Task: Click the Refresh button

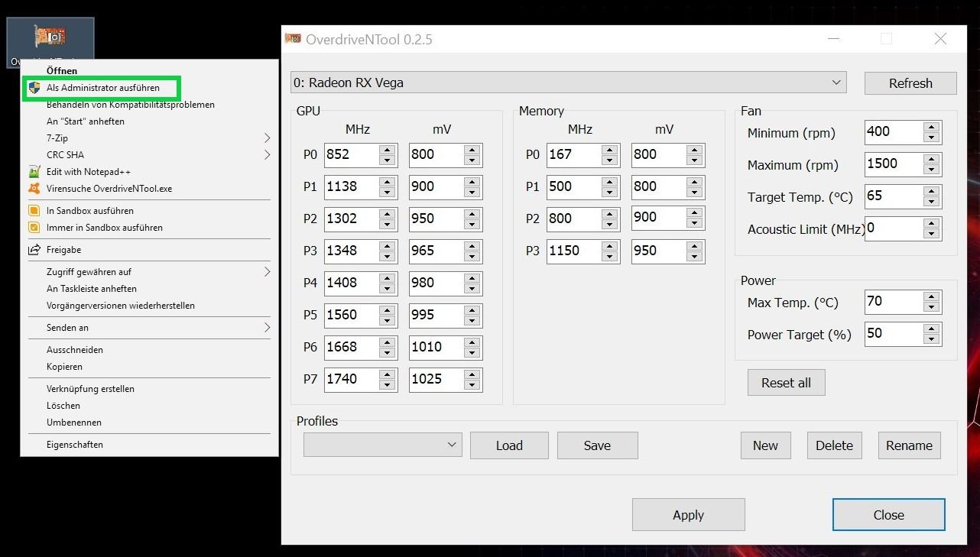Action: (x=910, y=83)
